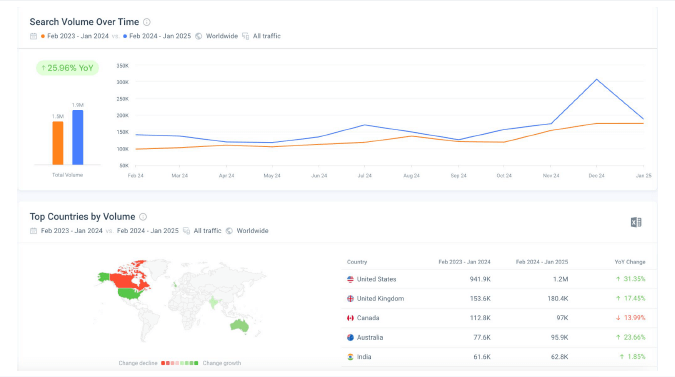Screen dimensions: 675x377
Task: Click the 77.6K value for Australia
Action: [x=482, y=338]
